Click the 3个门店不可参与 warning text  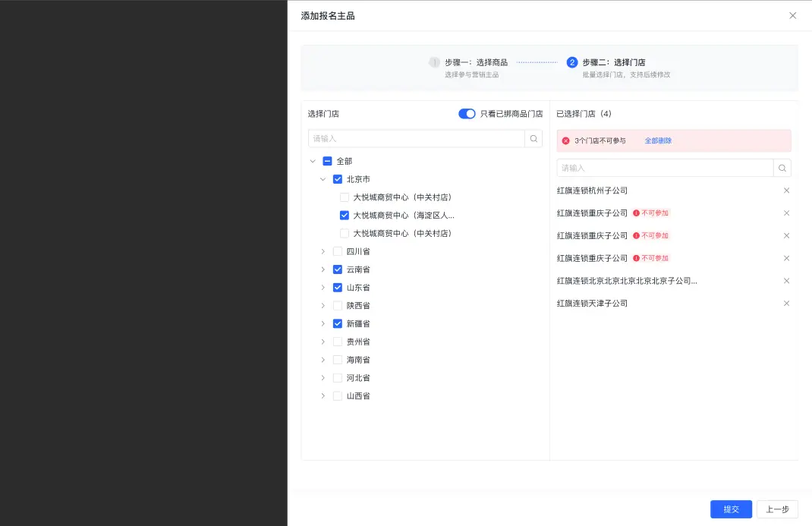(600, 141)
